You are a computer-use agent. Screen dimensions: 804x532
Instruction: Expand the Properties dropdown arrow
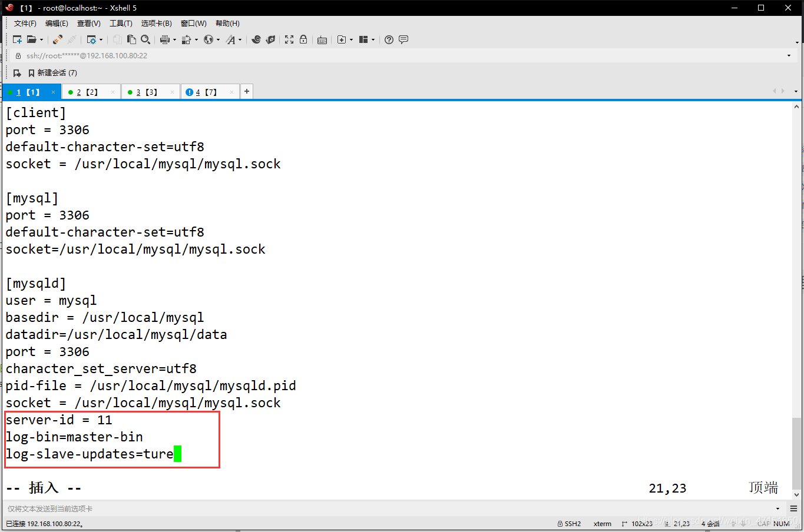tap(101, 40)
